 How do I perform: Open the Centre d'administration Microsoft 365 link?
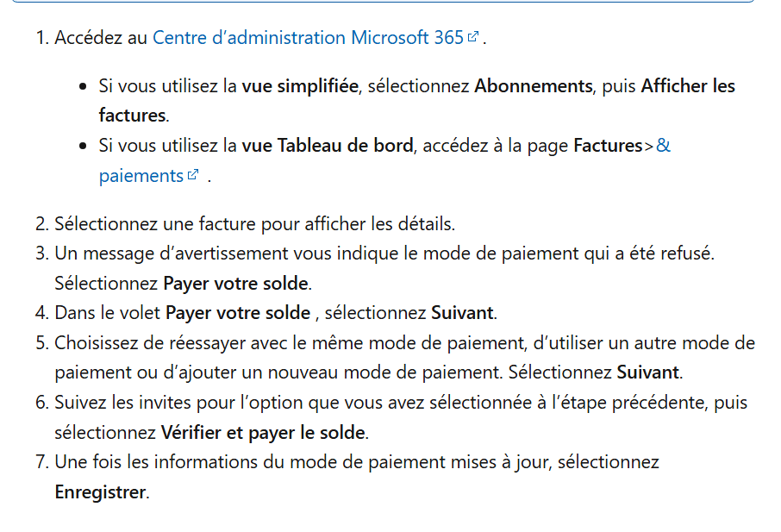click(308, 38)
